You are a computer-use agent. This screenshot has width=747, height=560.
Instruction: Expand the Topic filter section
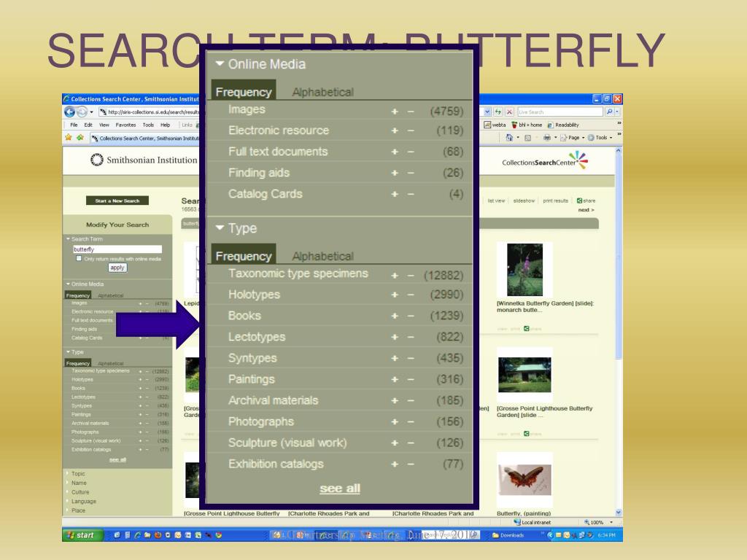(x=77, y=474)
